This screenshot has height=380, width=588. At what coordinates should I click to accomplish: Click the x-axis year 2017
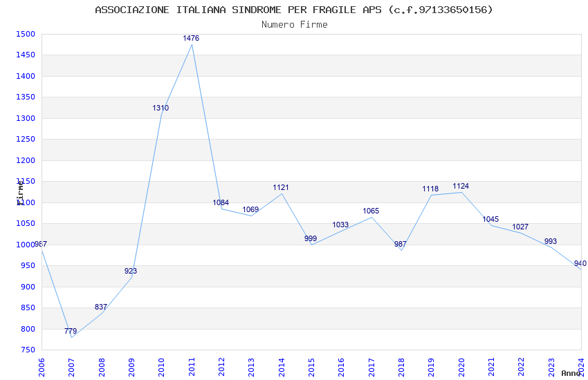pos(371,368)
